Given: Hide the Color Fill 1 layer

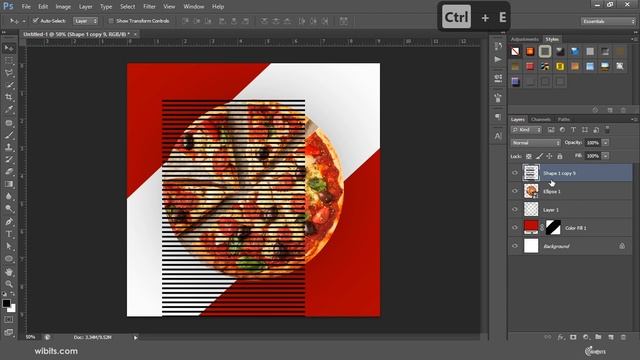Looking at the screenshot, I should click(x=515, y=228).
